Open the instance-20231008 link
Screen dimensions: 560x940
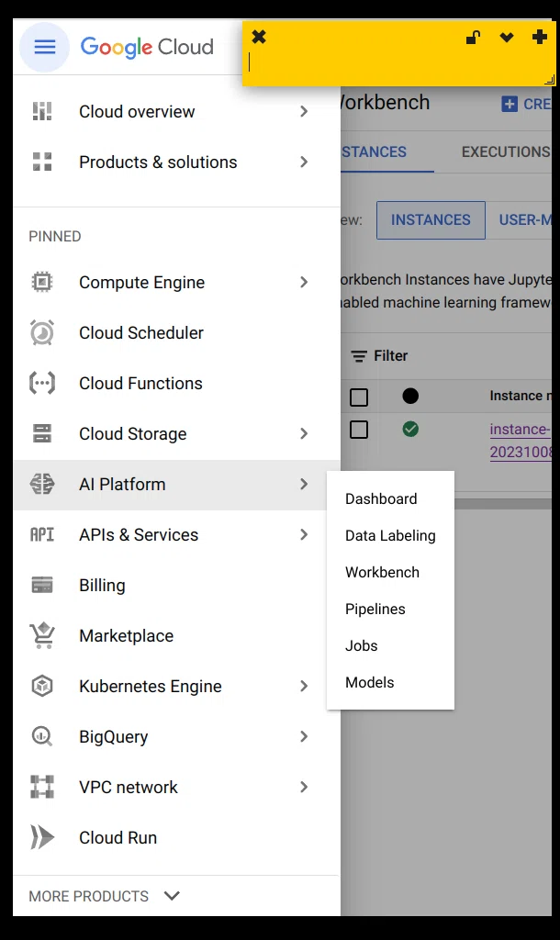520,440
